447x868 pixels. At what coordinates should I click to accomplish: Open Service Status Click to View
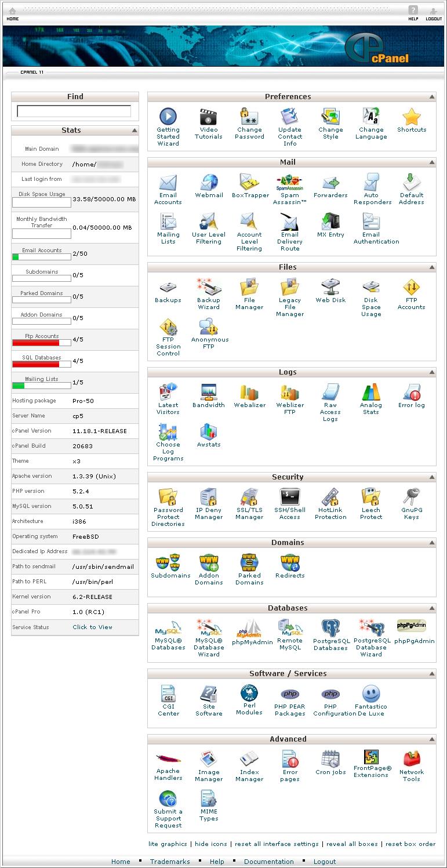(93, 627)
